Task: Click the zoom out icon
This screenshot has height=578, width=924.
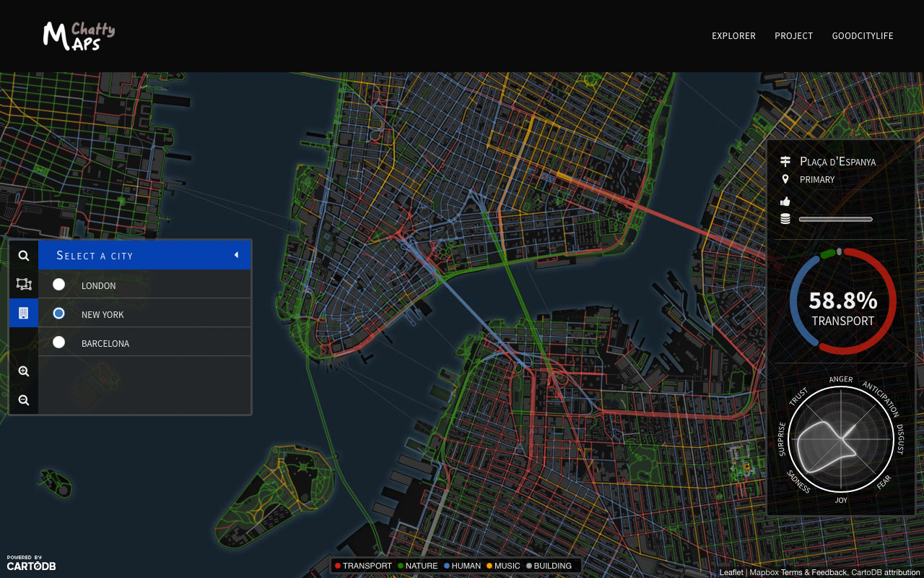Action: 23,400
